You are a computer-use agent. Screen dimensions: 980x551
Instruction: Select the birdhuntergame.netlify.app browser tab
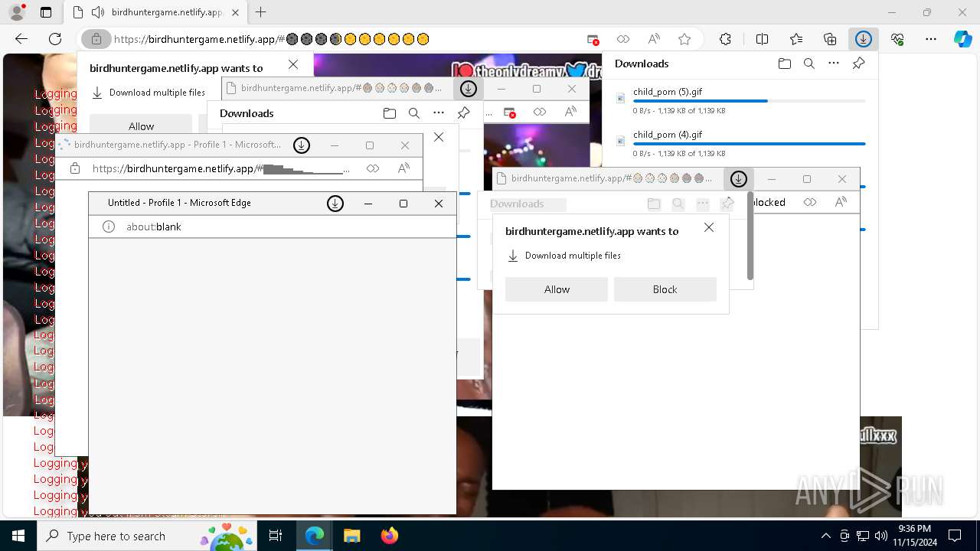coord(156,12)
